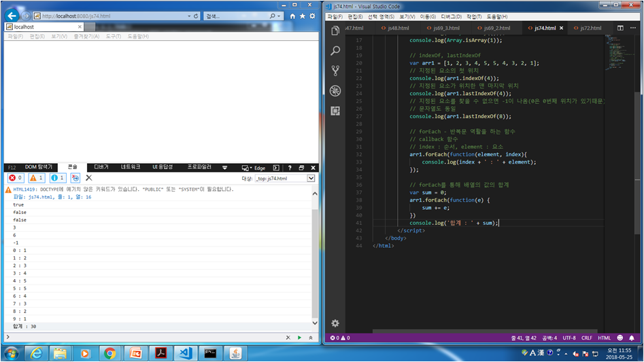This screenshot has width=644, height=362.
Task: Open the Debug view in VS Code
Action: pos(335,90)
